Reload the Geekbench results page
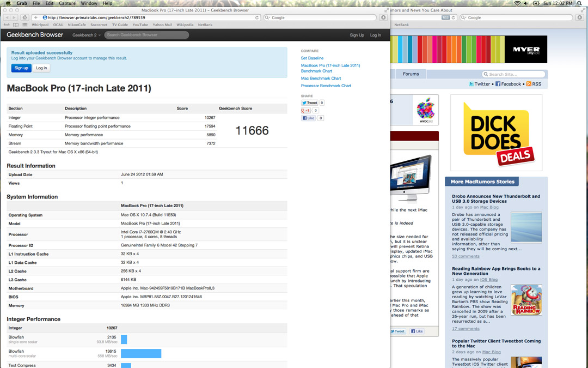 (x=257, y=17)
